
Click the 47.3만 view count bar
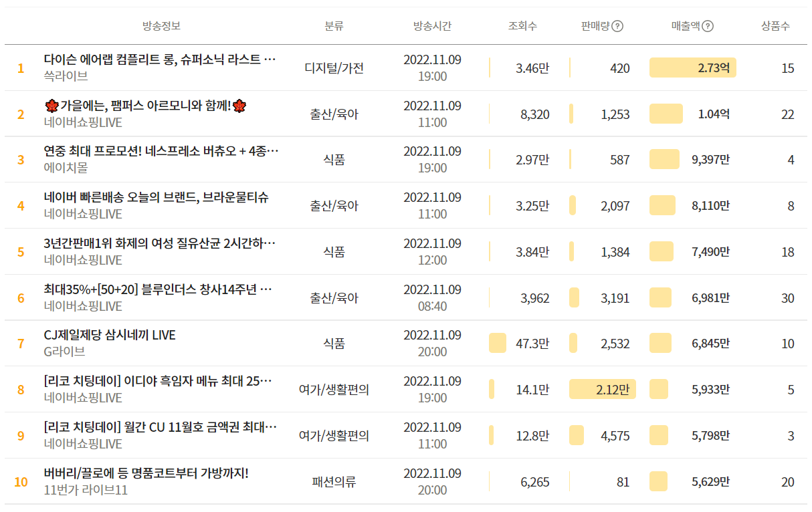[x=498, y=344]
